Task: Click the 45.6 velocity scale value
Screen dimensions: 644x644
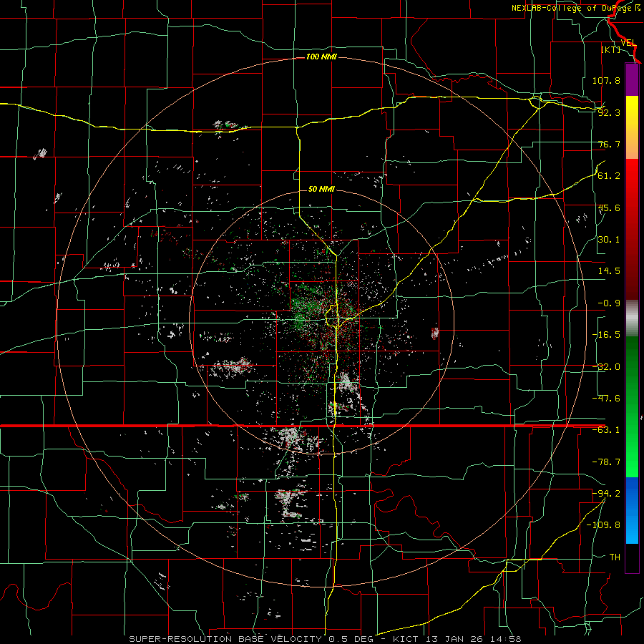Action: click(609, 208)
